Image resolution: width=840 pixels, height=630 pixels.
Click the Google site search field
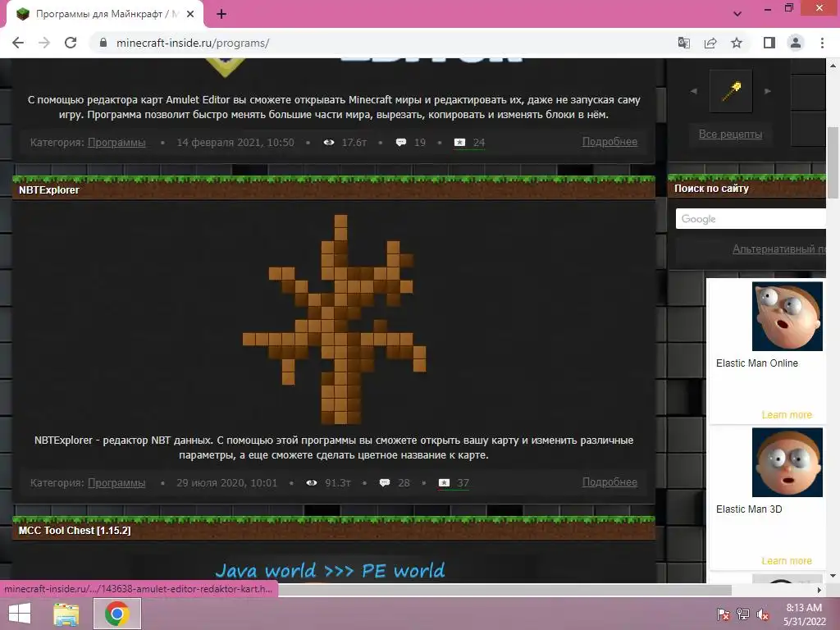point(750,218)
